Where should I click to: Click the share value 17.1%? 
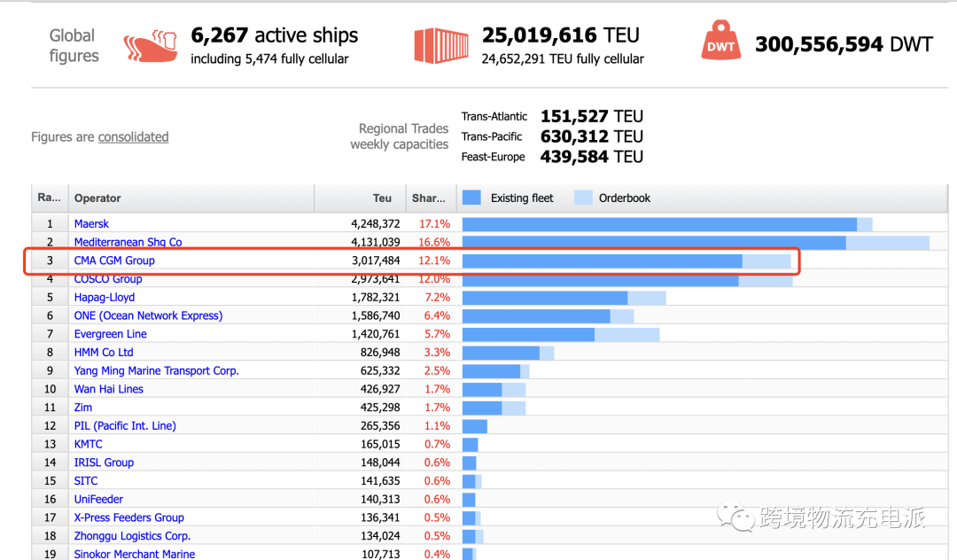[434, 224]
